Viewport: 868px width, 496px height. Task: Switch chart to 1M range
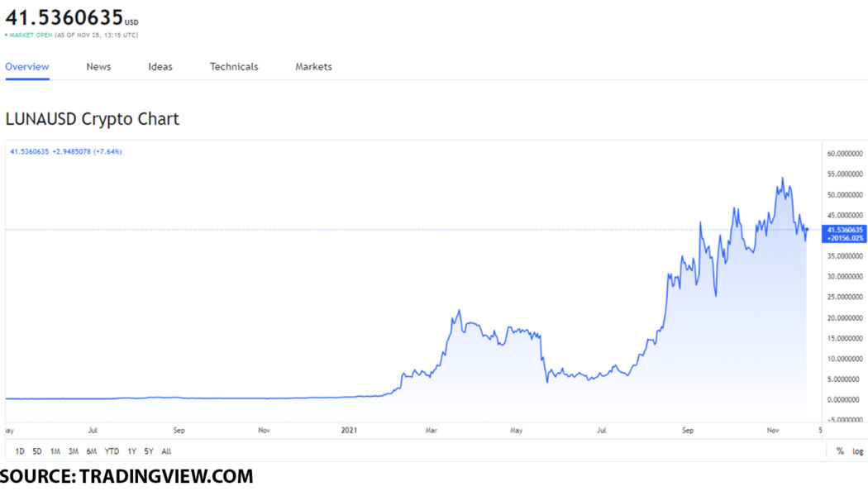(x=55, y=451)
